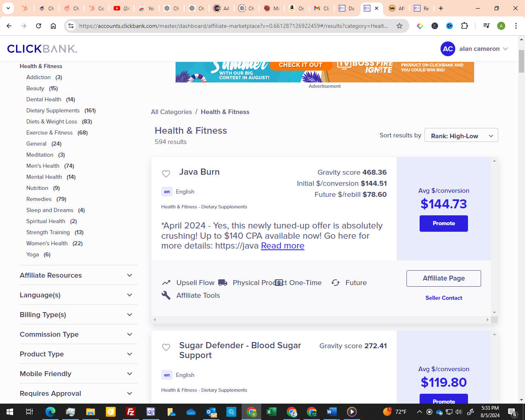Select the Exercise & Fitness category

click(x=49, y=132)
